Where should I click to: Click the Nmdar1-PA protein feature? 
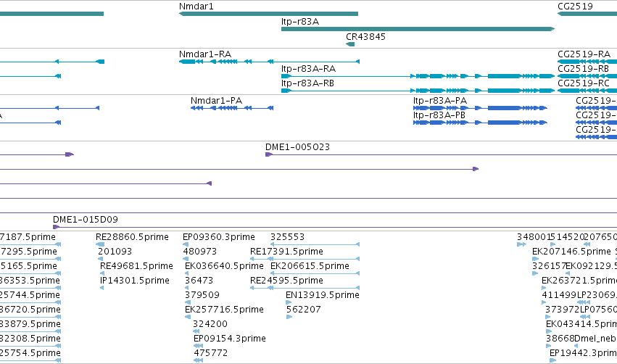point(232,108)
